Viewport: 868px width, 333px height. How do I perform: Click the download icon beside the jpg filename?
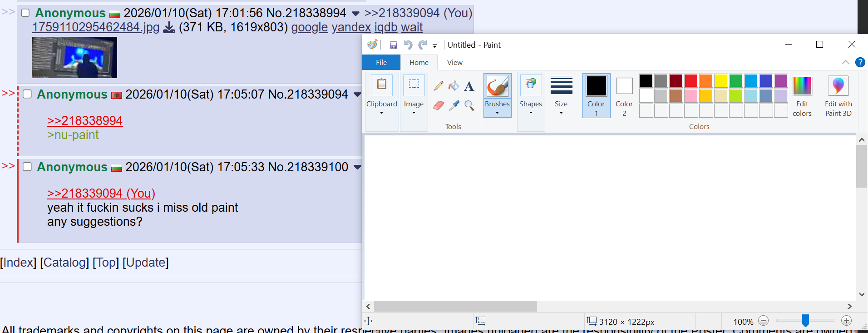[169, 27]
